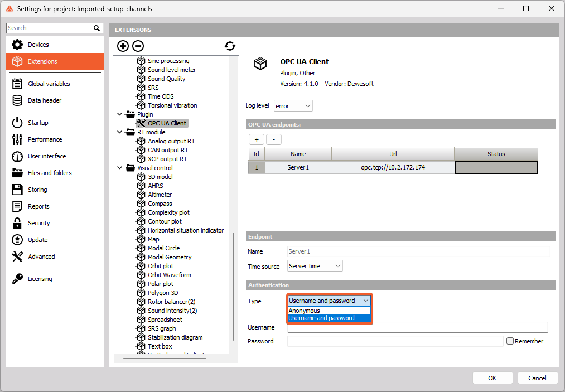Open the Time source dropdown

pyautogui.click(x=315, y=266)
